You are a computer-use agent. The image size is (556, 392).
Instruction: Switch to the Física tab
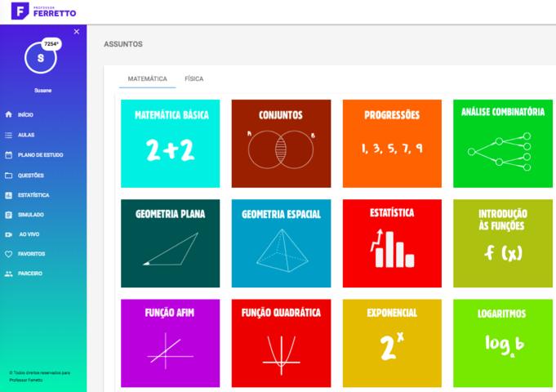click(x=193, y=79)
